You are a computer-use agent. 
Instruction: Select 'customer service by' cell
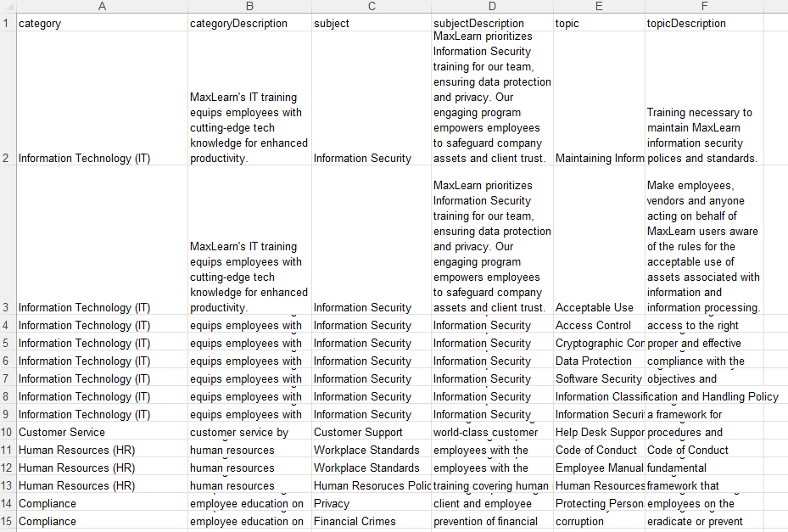tap(249, 432)
